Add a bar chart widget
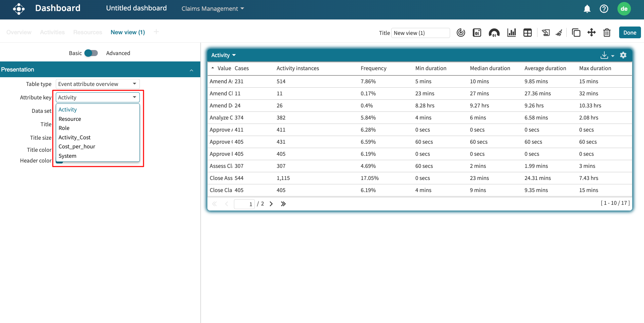Image resolution: width=644 pixels, height=323 pixels. click(x=511, y=33)
